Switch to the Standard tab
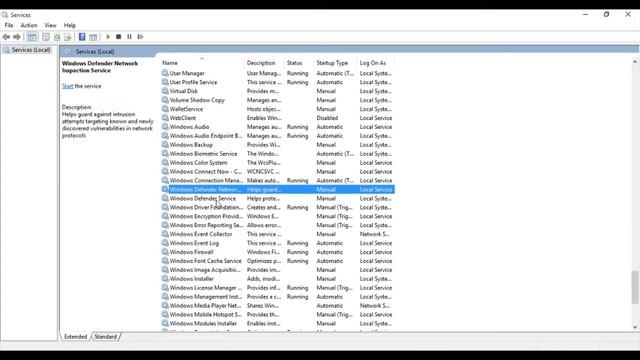 click(105, 337)
